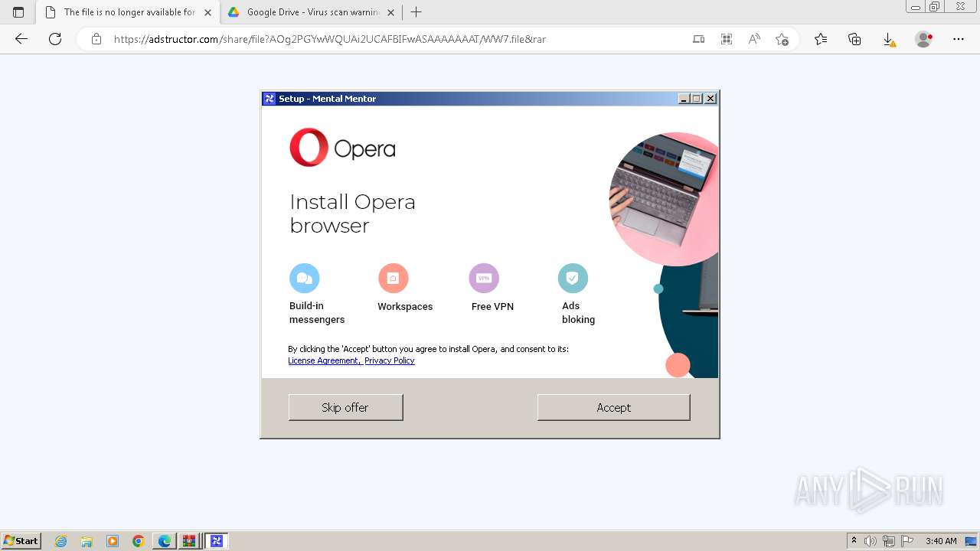The image size is (980, 551).
Task: Click the Ads bloking shield icon
Action: tap(573, 278)
